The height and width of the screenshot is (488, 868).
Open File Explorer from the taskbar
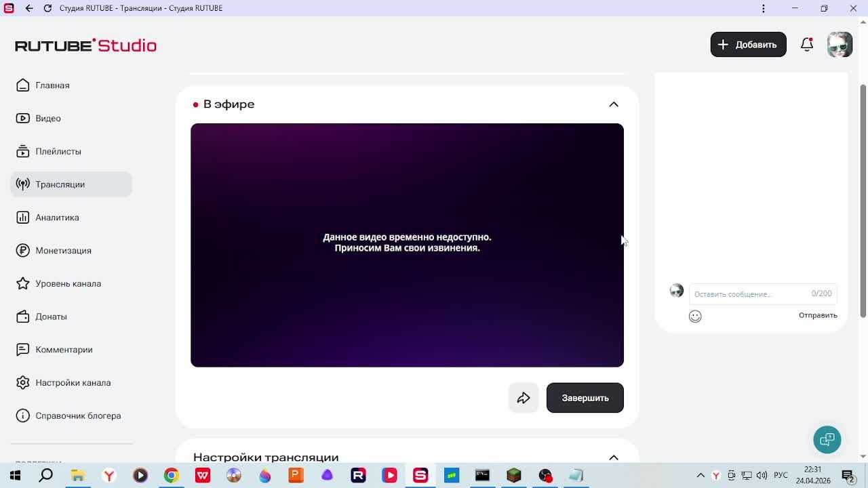[77, 476]
